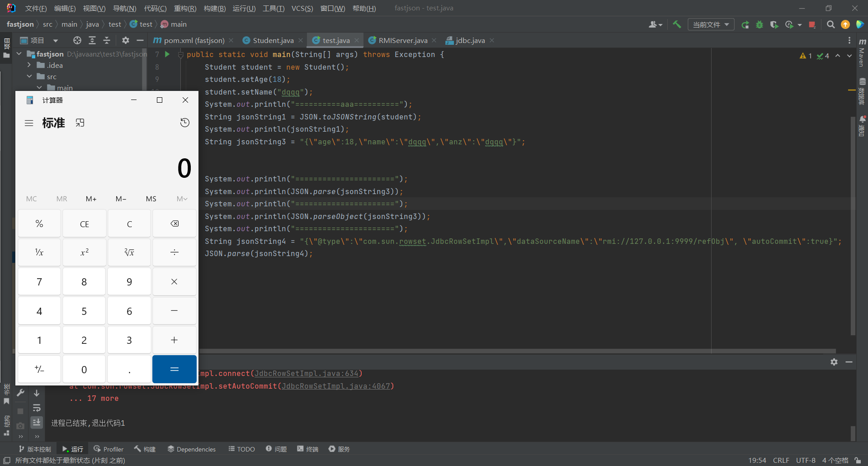Screen dimensions: 868x466
Task: Click calculator square root button
Action: click(129, 252)
